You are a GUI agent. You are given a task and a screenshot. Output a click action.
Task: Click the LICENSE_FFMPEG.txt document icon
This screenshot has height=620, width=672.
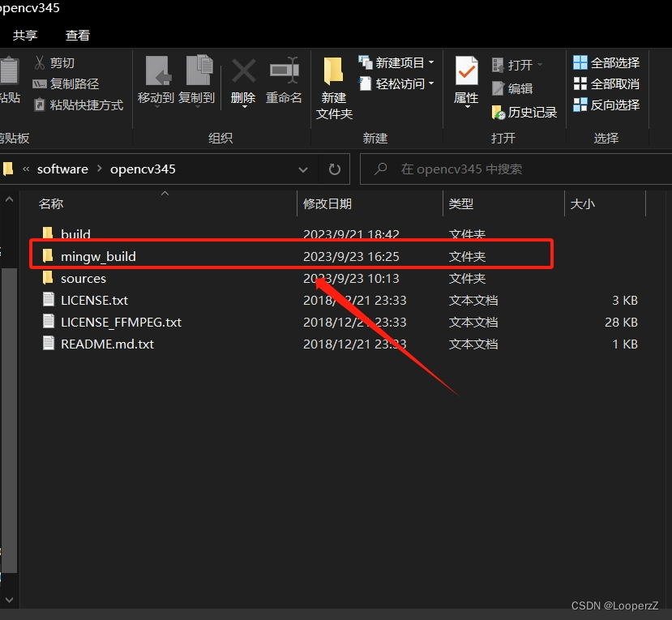(x=49, y=322)
